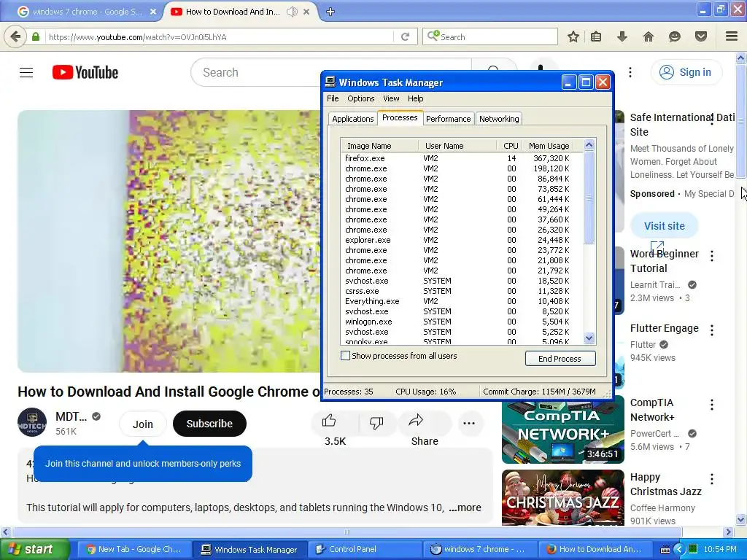Subscribe to the MDTech channel
This screenshot has width=747, height=560.
point(209,424)
